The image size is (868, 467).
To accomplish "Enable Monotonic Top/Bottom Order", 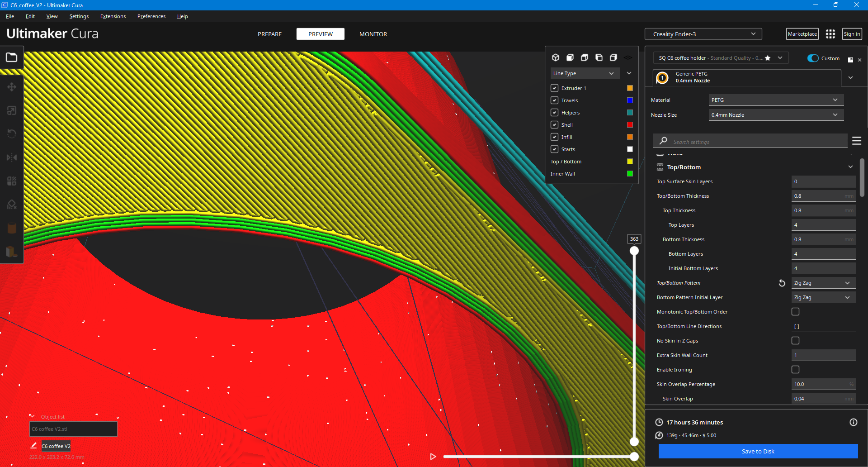I will [796, 312].
